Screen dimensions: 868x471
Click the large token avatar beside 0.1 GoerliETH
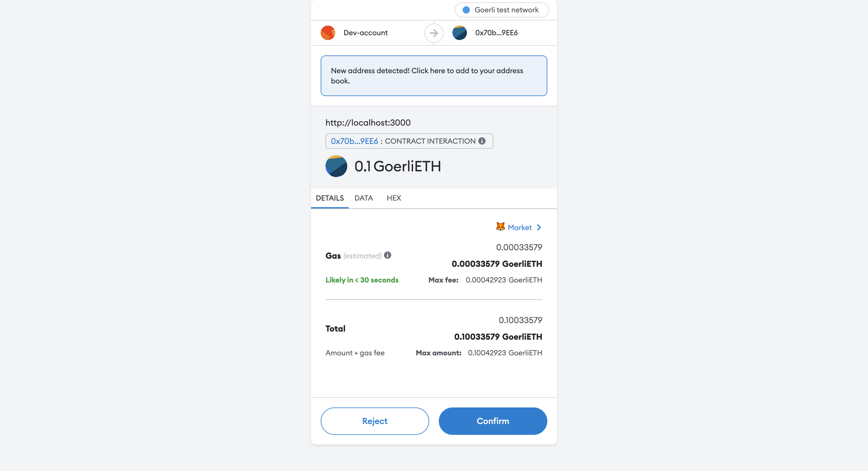336,166
